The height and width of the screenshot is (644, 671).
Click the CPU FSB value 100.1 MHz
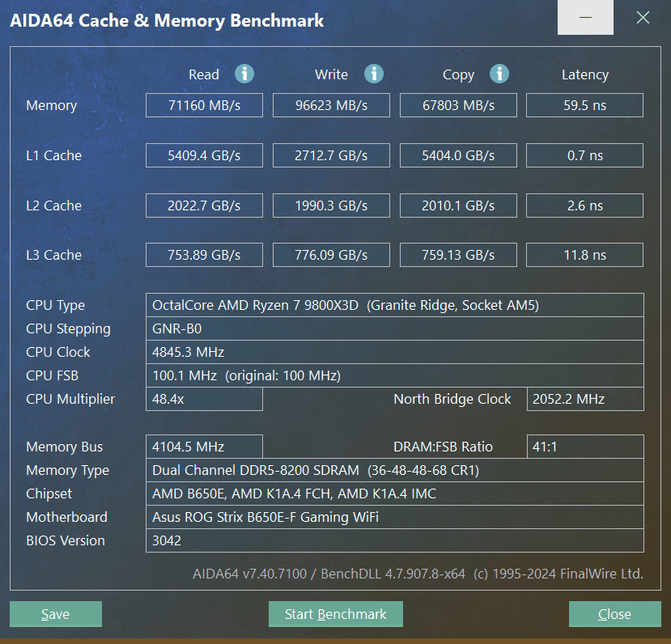tap(394, 375)
